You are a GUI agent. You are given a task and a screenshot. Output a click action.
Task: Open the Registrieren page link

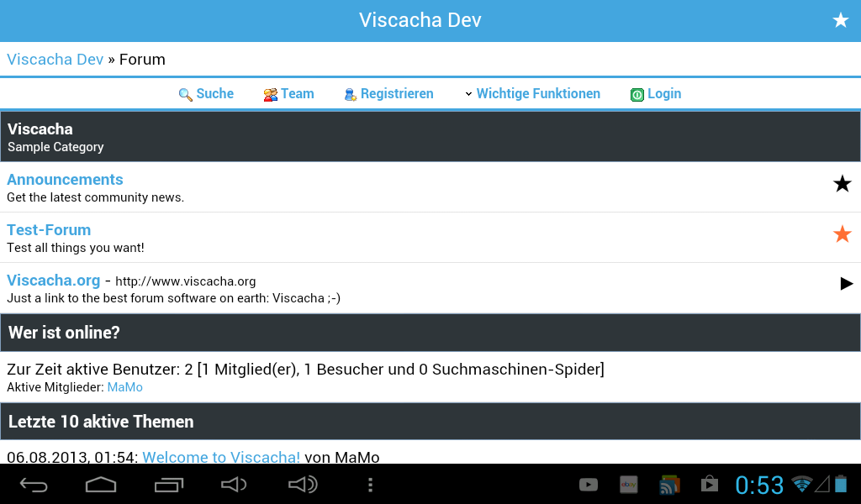(397, 94)
